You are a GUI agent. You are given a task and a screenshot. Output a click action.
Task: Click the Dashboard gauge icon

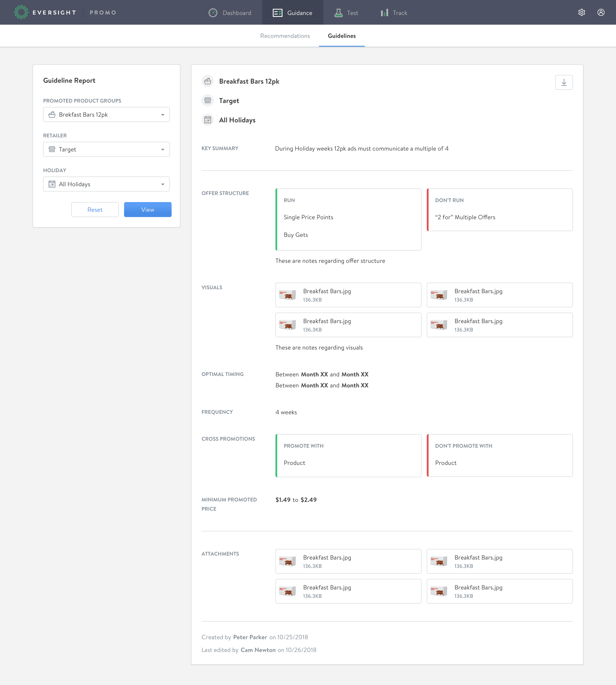point(213,13)
